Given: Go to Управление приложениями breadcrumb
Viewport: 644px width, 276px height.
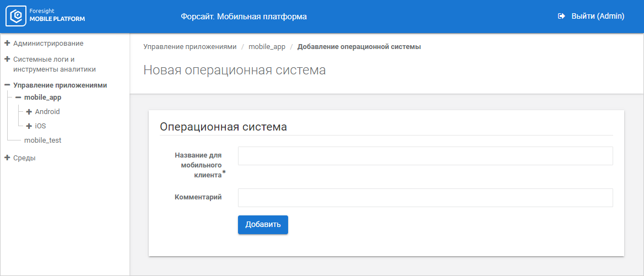Looking at the screenshot, I should (x=190, y=47).
